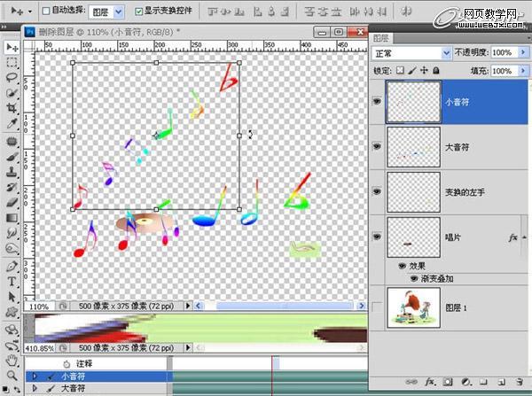Enable the 自动选择 checkbox
The width and height of the screenshot is (532, 396).
pyautogui.click(x=48, y=12)
